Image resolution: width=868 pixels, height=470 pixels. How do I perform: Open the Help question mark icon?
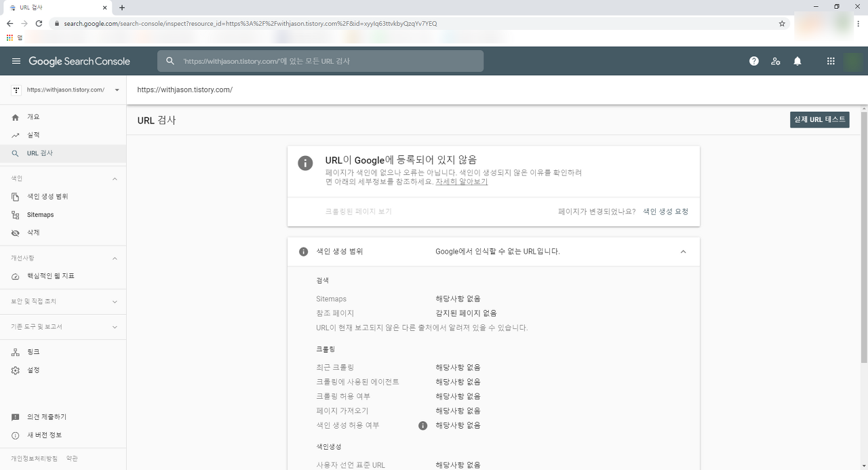click(x=754, y=61)
